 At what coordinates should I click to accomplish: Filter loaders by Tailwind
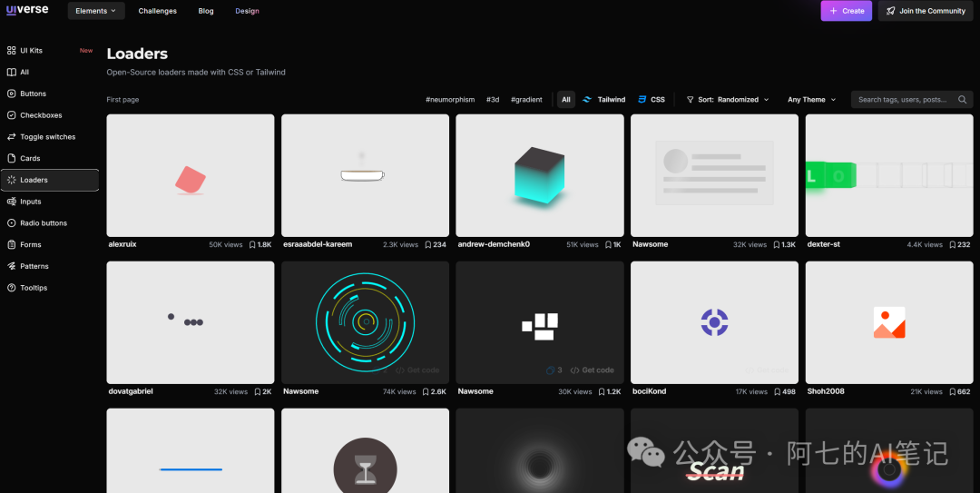point(603,100)
